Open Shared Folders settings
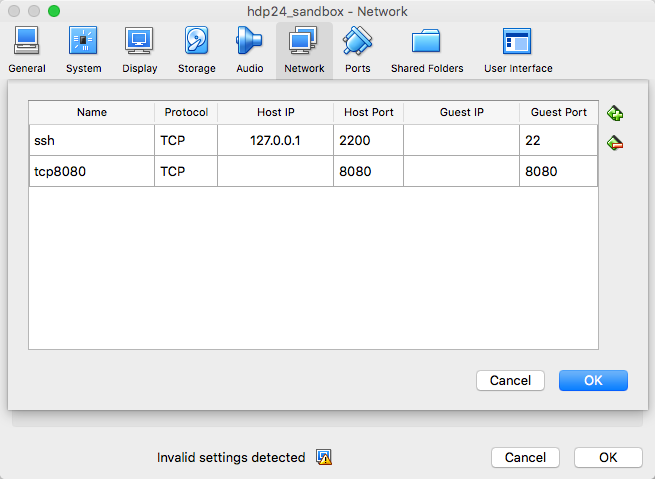 427,49
